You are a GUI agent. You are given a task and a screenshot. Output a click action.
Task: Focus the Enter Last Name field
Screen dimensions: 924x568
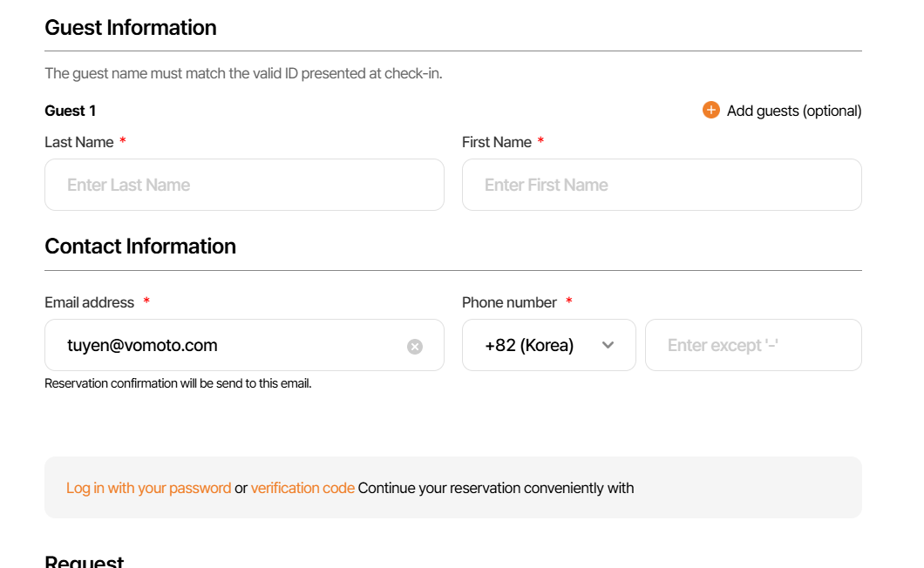244,185
